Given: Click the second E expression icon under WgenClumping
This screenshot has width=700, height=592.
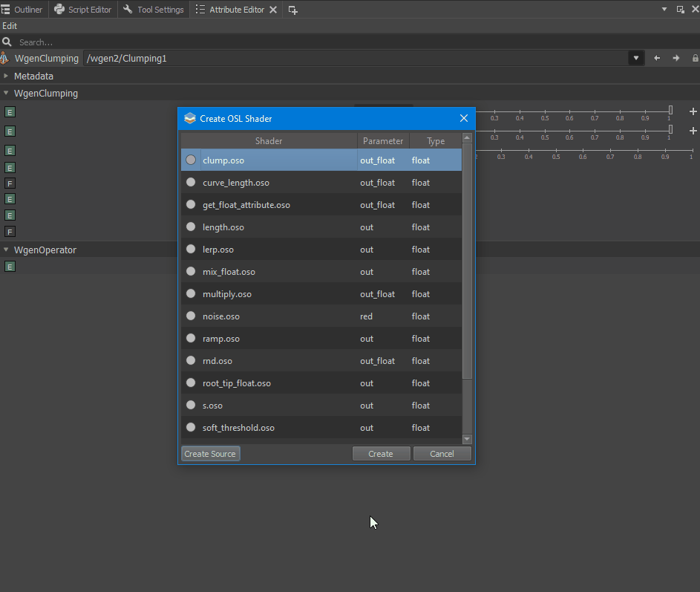Looking at the screenshot, I should pos(10,131).
